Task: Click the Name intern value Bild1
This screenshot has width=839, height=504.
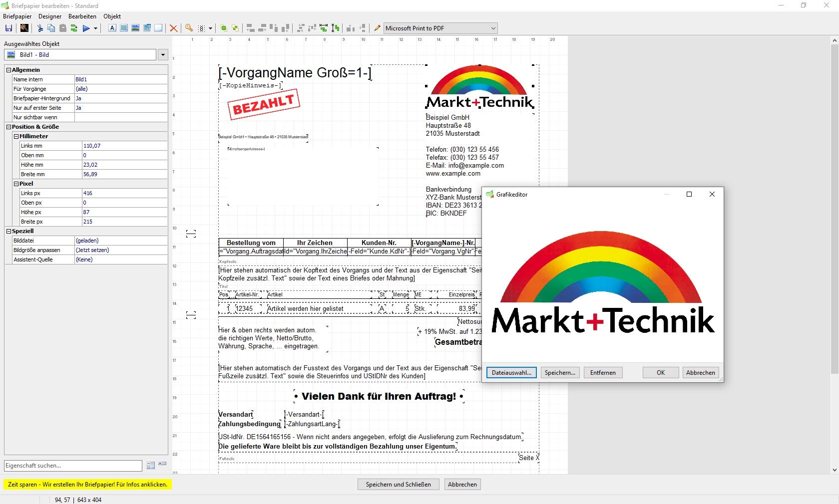Action: click(121, 79)
